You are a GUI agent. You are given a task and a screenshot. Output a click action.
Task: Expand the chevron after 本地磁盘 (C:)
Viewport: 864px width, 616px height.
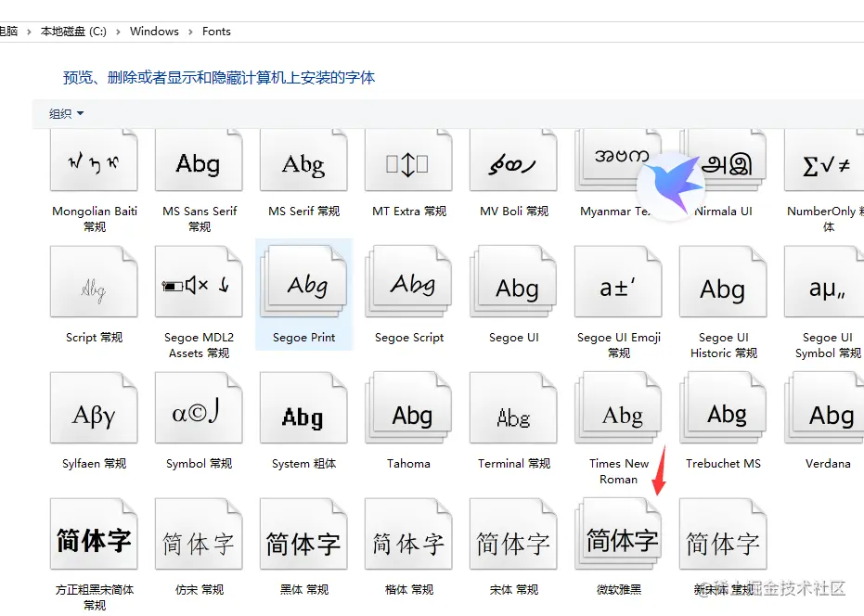click(118, 32)
